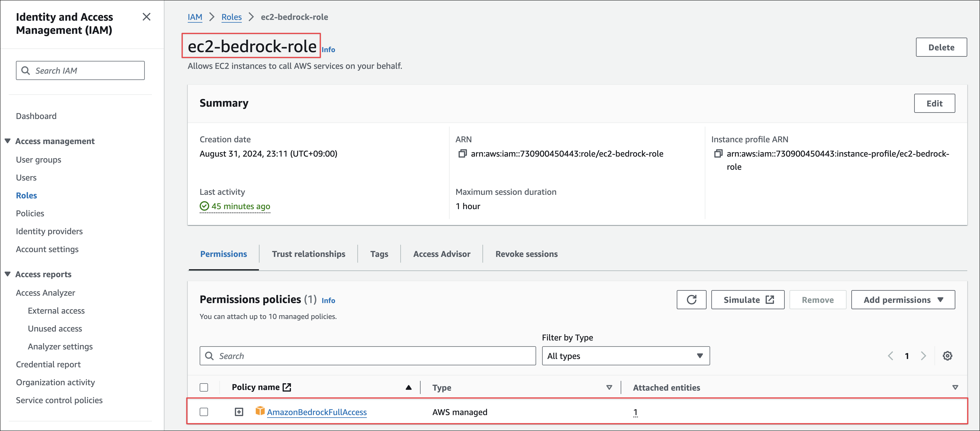Collapse the Access management section
Screen dimensions: 980x431
pyautogui.click(x=8, y=141)
